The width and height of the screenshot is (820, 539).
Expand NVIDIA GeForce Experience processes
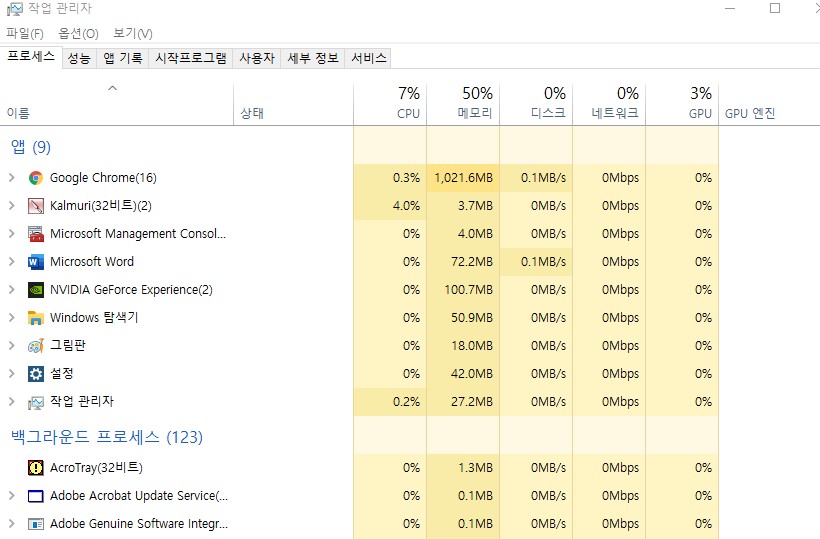tap(12, 290)
